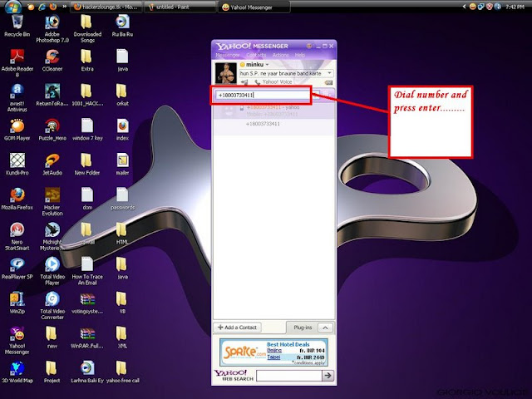Image resolution: width=532 pixels, height=399 pixels.
Task: Open the yahoo free call folder
Action: click(x=122, y=372)
